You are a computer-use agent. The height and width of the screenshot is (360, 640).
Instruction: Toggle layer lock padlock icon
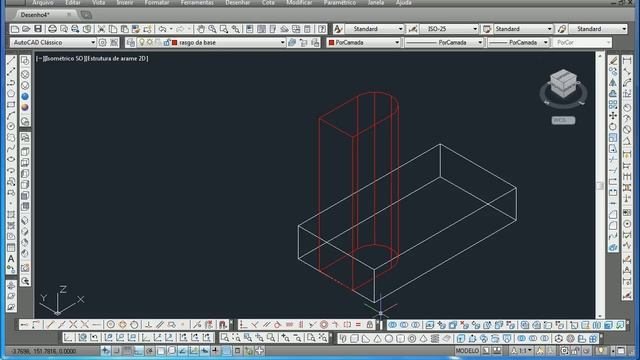point(167,42)
